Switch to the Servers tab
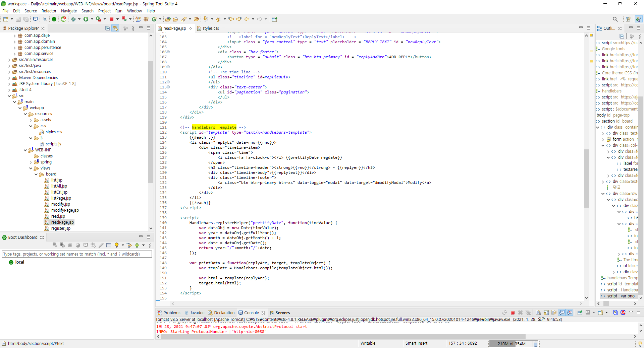The width and height of the screenshot is (644, 348). click(x=282, y=312)
